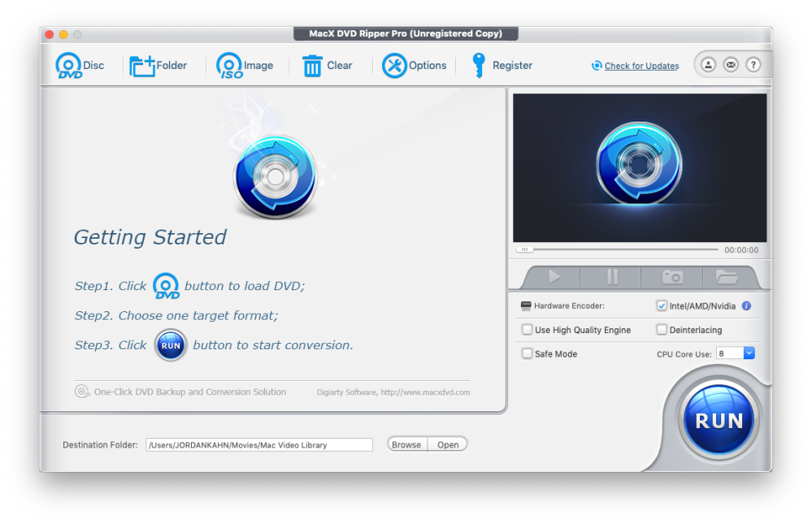Expand the CPU Core Use dropdown
Screen dimensions: 812x524
click(749, 353)
